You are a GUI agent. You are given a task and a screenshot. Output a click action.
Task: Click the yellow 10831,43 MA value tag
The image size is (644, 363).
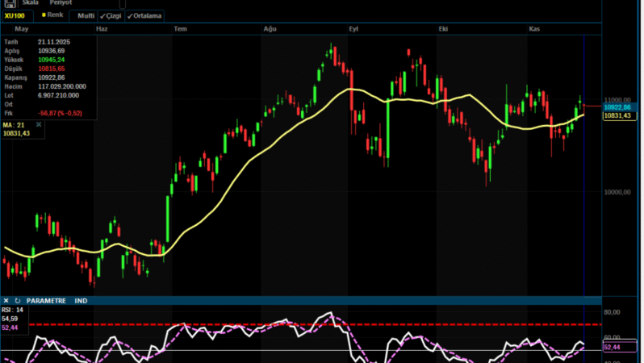617,116
